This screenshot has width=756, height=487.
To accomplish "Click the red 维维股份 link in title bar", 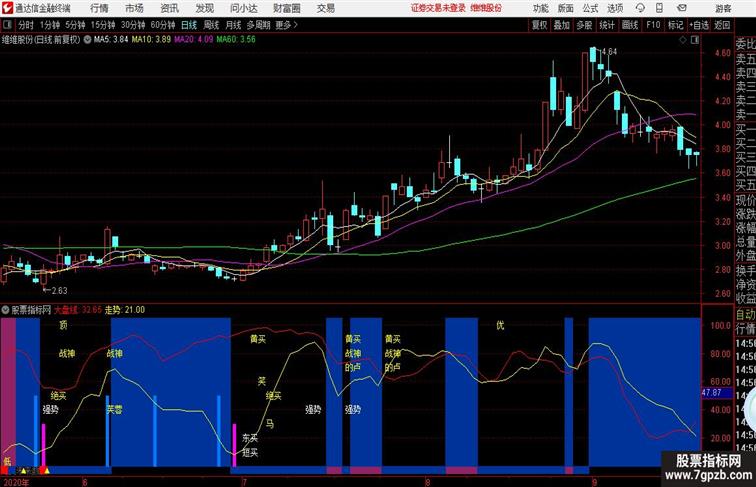I will [x=486, y=8].
